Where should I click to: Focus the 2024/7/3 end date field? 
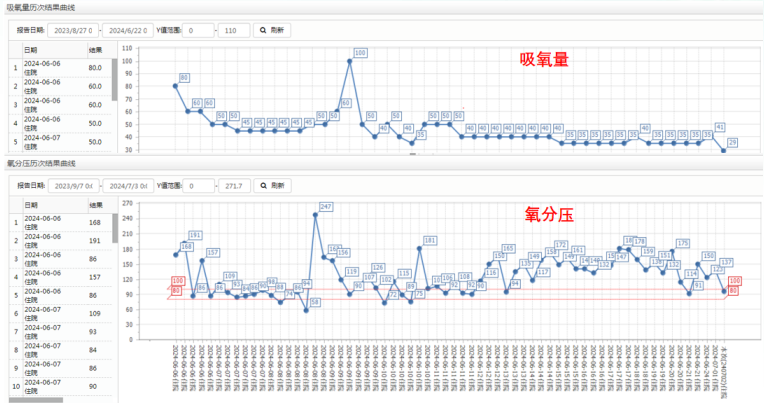coord(129,186)
